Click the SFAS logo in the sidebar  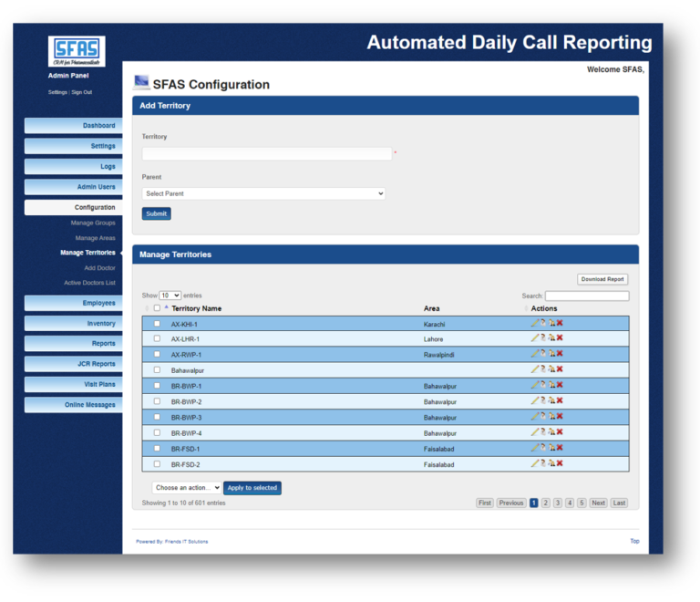tap(77, 51)
